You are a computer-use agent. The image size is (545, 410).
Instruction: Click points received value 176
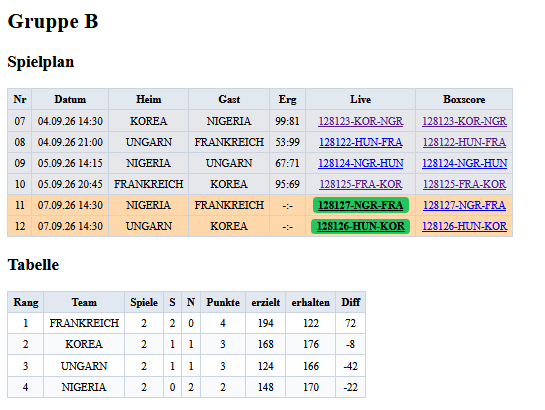click(310, 344)
